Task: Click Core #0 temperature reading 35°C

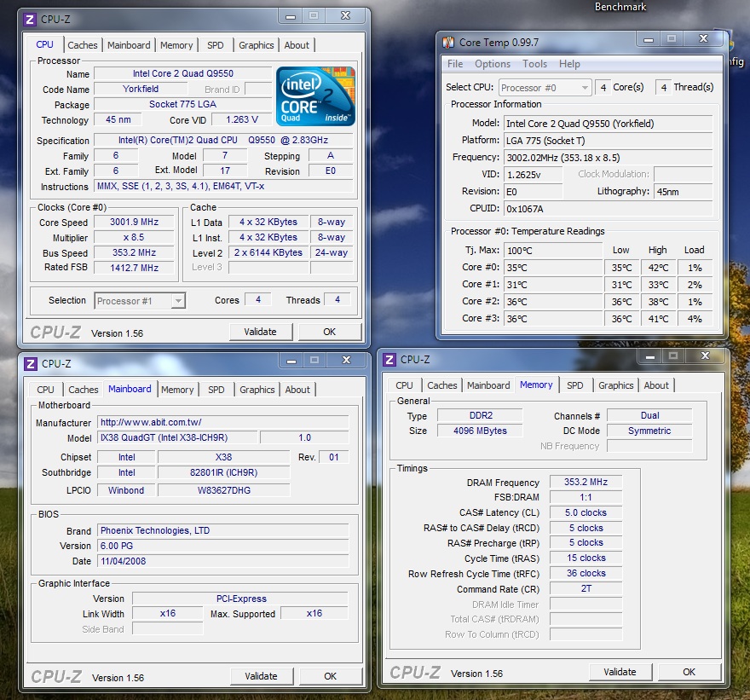Action: pos(553,268)
